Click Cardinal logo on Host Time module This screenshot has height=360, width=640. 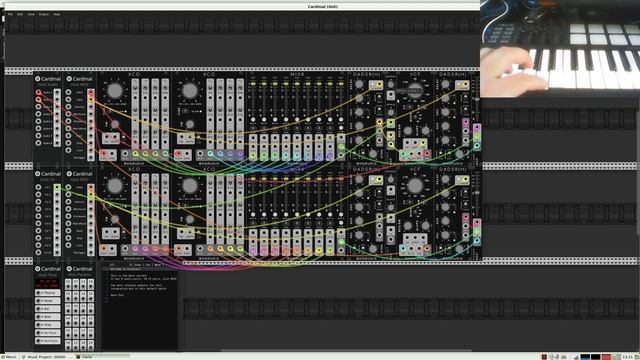click(38, 269)
